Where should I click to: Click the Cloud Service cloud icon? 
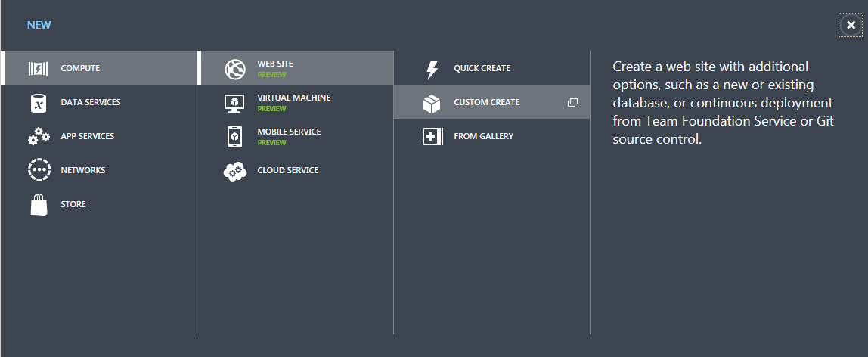click(235, 171)
